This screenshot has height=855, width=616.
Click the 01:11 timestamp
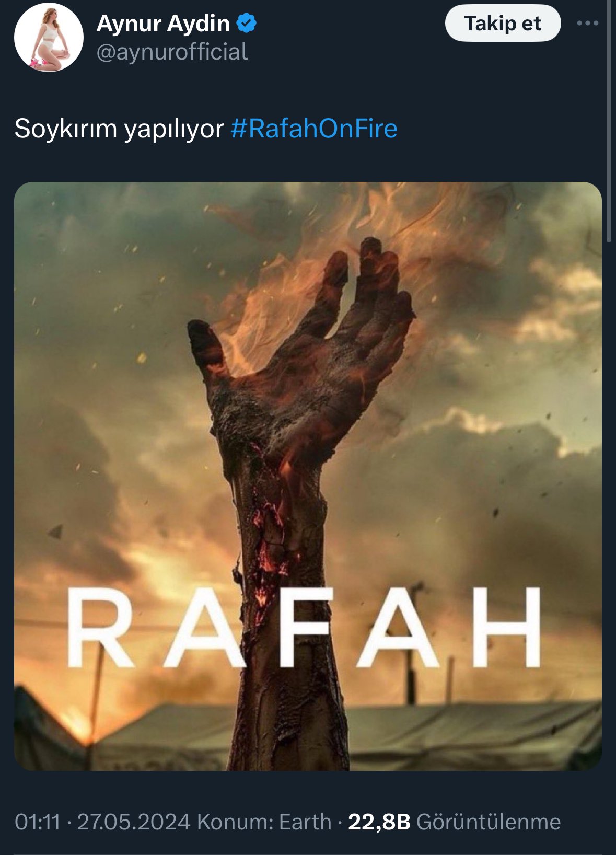(38, 822)
